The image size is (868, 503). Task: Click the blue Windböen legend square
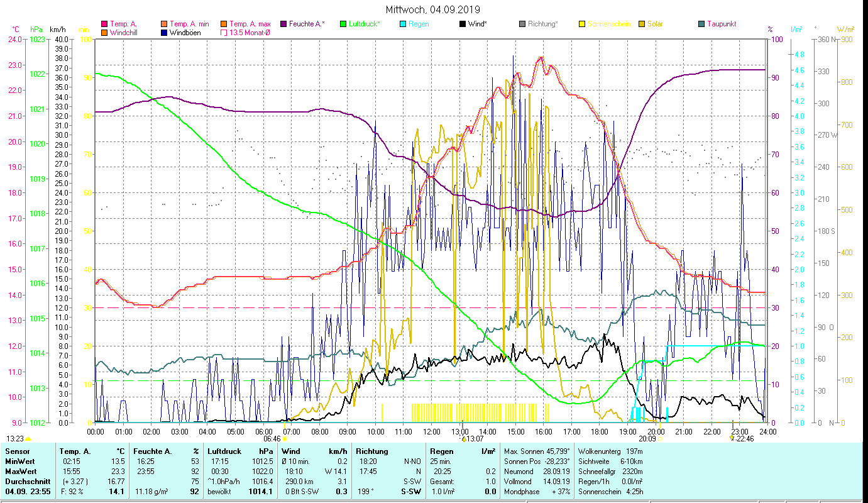click(164, 33)
